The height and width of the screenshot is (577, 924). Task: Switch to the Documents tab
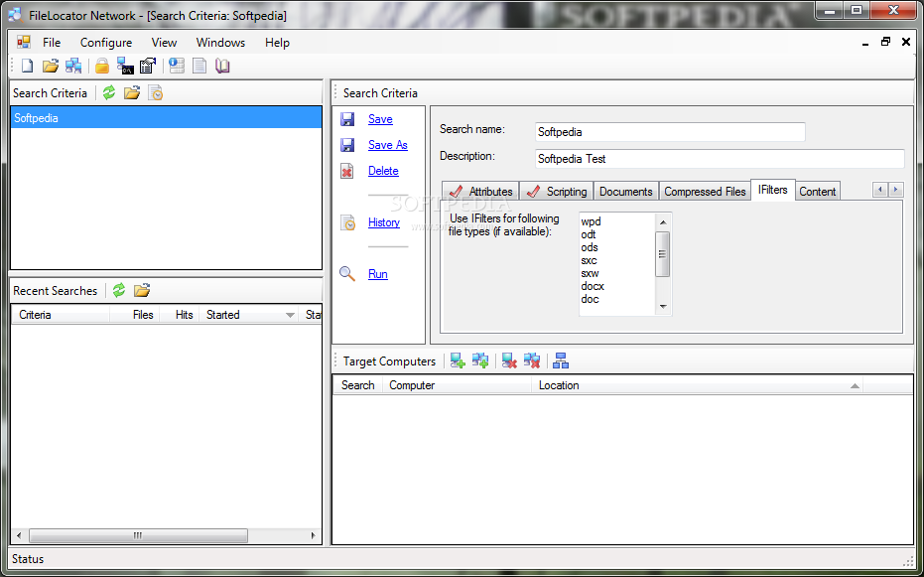626,192
